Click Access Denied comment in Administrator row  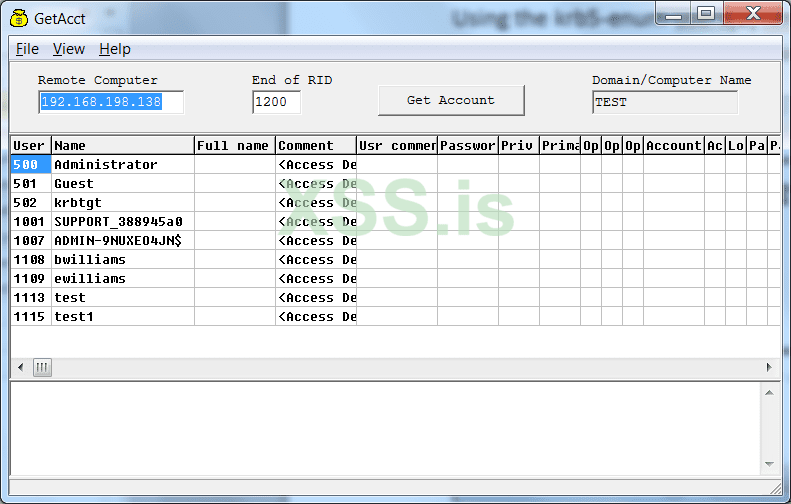click(x=316, y=164)
